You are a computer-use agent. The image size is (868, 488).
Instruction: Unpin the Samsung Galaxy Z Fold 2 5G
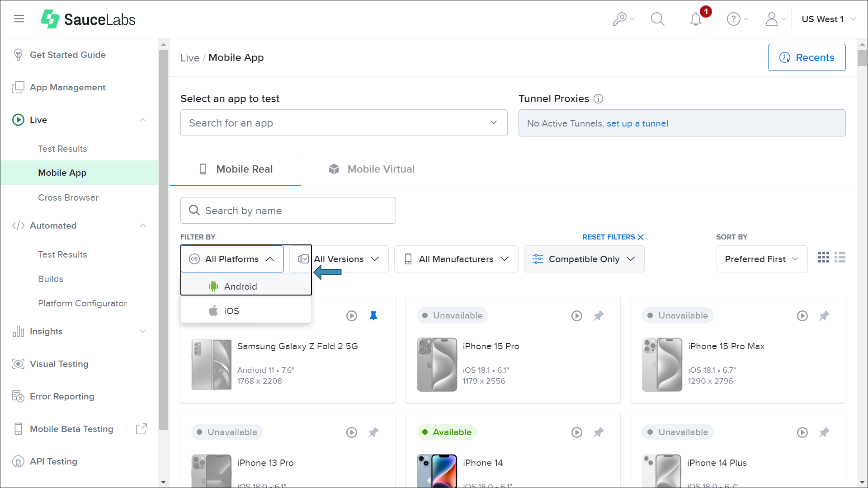pyautogui.click(x=373, y=316)
